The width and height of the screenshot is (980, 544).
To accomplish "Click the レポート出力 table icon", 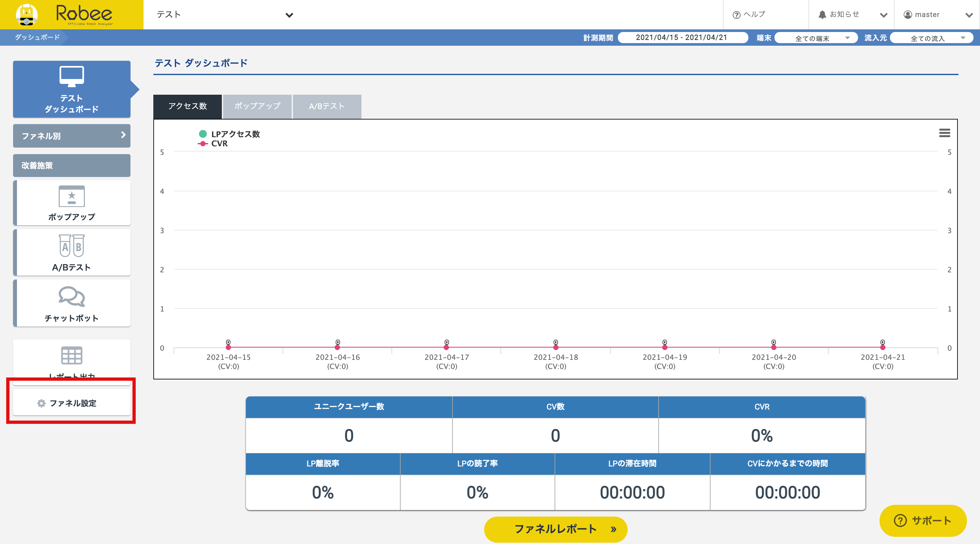I will [71, 356].
